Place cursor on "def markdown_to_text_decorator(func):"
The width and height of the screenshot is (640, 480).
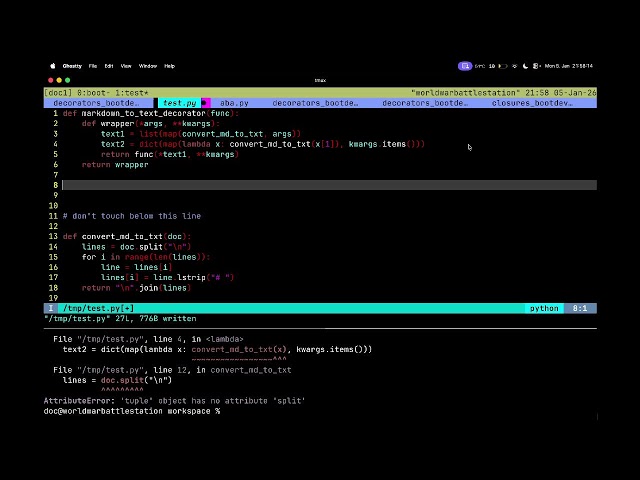pyautogui.click(x=151, y=113)
